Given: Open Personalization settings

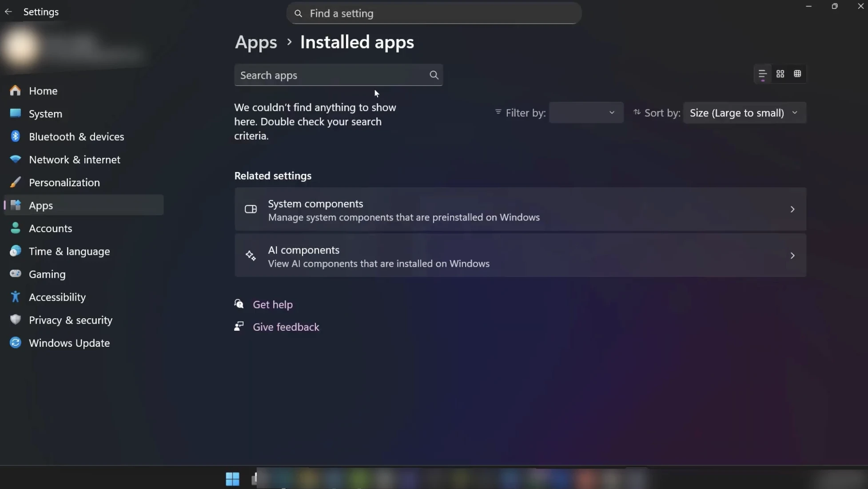Looking at the screenshot, I should pos(84,182).
